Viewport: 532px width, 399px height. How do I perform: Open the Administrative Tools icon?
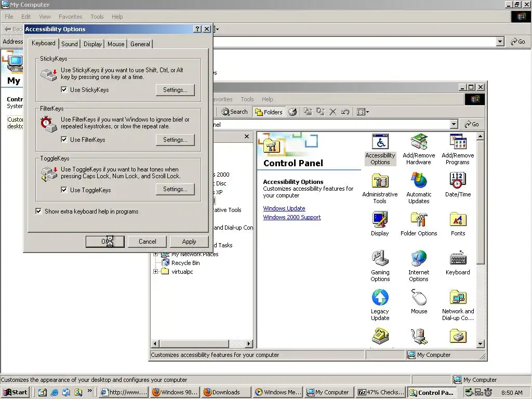[x=380, y=189]
